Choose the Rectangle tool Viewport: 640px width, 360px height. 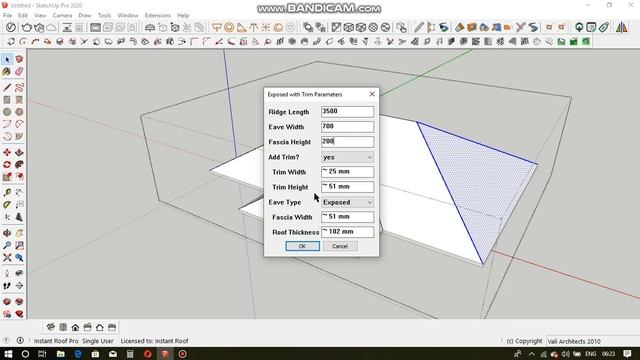point(7,100)
